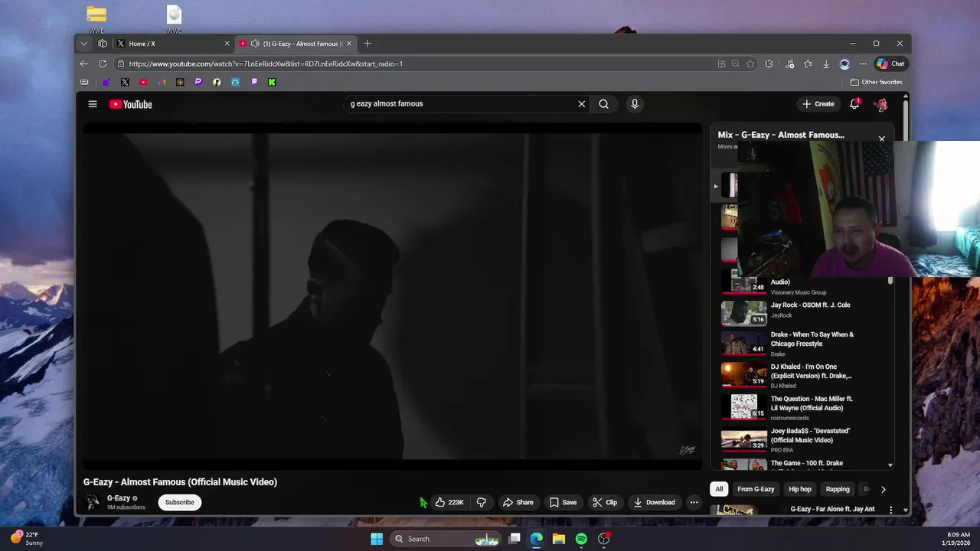980x551 pixels.
Task: Play Joey Bada$$ Devastated video
Action: click(x=804, y=440)
